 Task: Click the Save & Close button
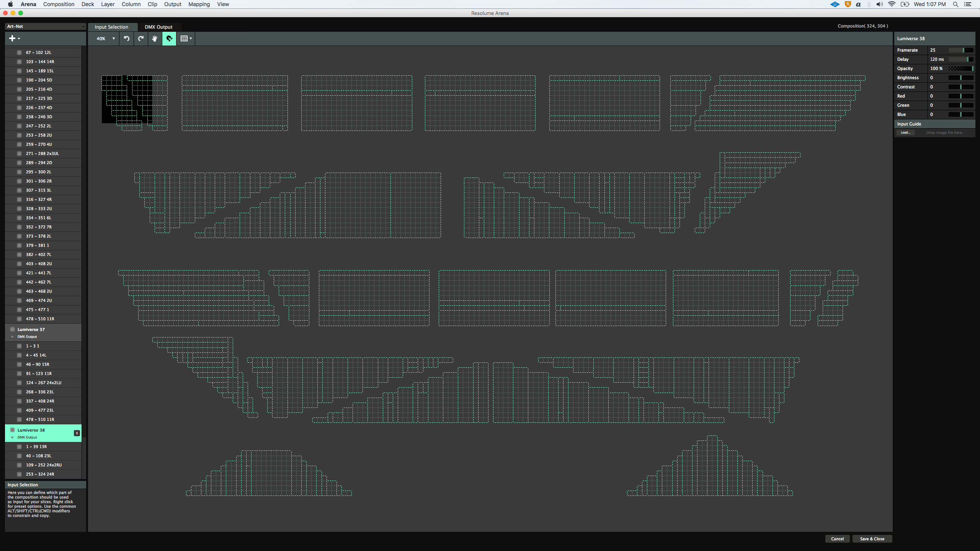pyautogui.click(x=872, y=539)
